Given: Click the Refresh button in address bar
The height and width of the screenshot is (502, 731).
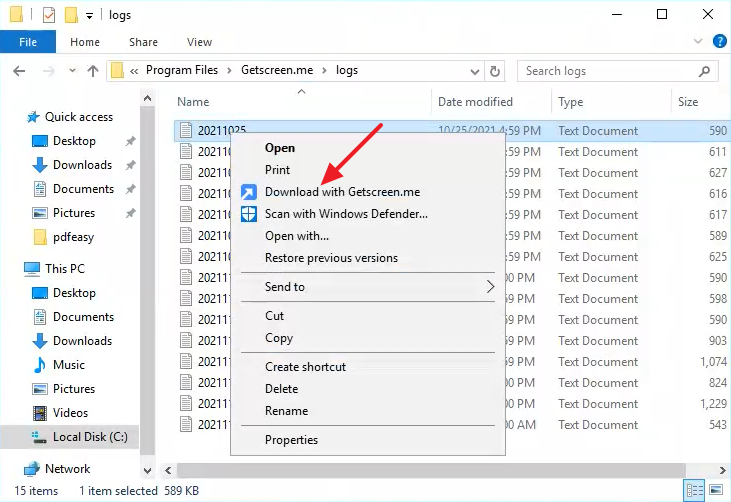Looking at the screenshot, I should point(494,71).
